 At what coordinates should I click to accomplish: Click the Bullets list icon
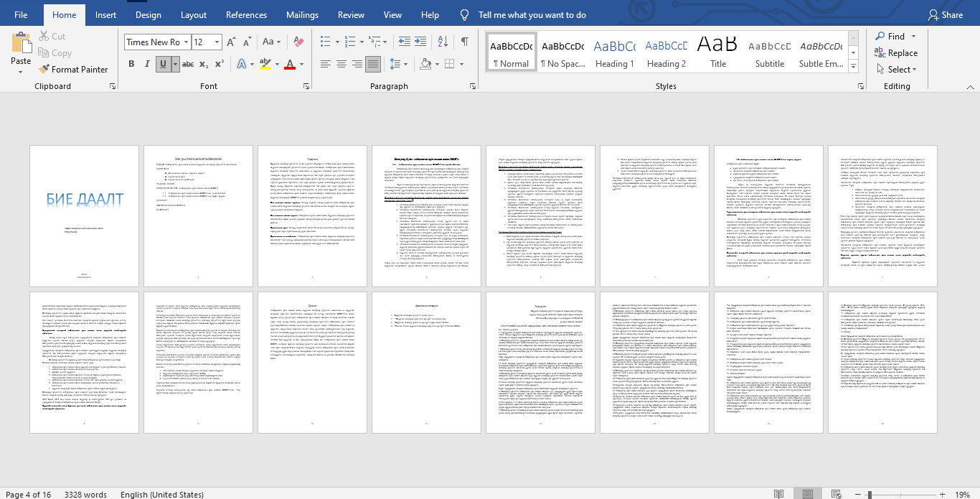click(x=326, y=42)
